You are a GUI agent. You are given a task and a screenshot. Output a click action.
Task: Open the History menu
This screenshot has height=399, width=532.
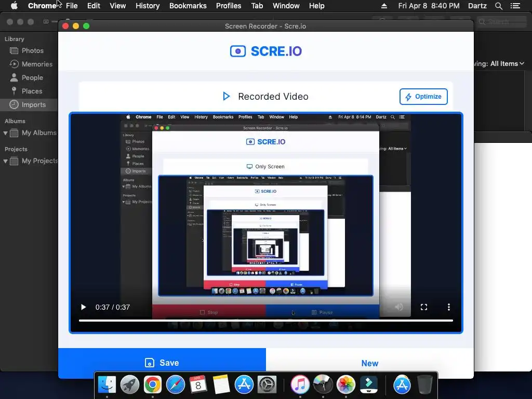tap(148, 6)
